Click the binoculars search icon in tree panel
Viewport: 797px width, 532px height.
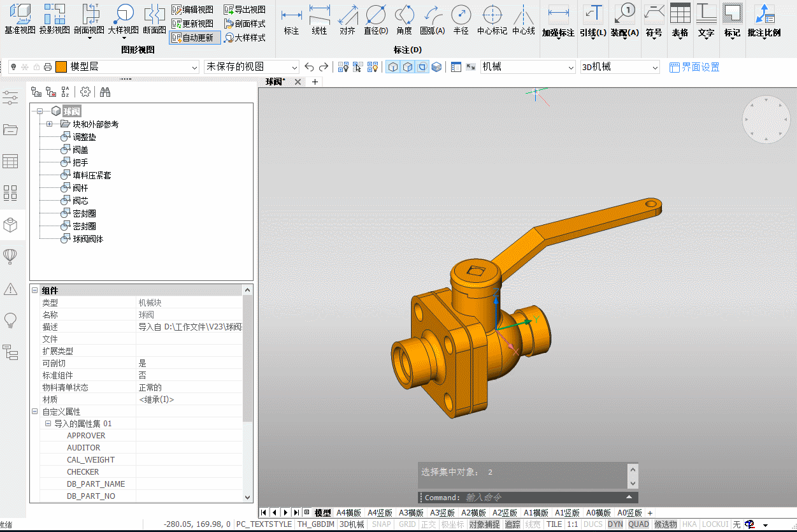(105, 92)
